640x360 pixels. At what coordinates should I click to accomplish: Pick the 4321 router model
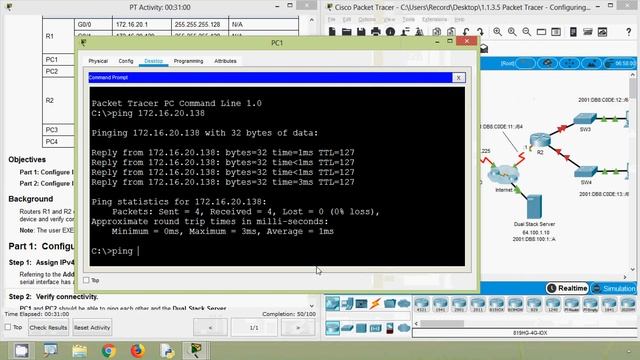coord(421,305)
